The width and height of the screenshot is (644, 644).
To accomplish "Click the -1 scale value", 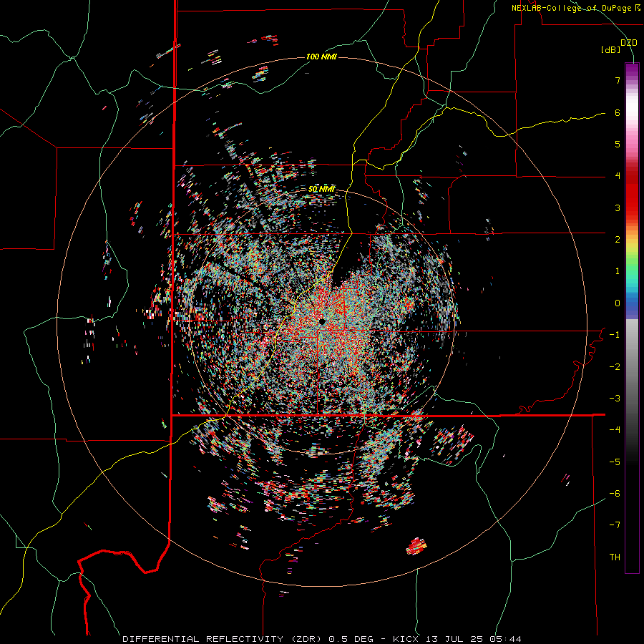I will (x=615, y=335).
